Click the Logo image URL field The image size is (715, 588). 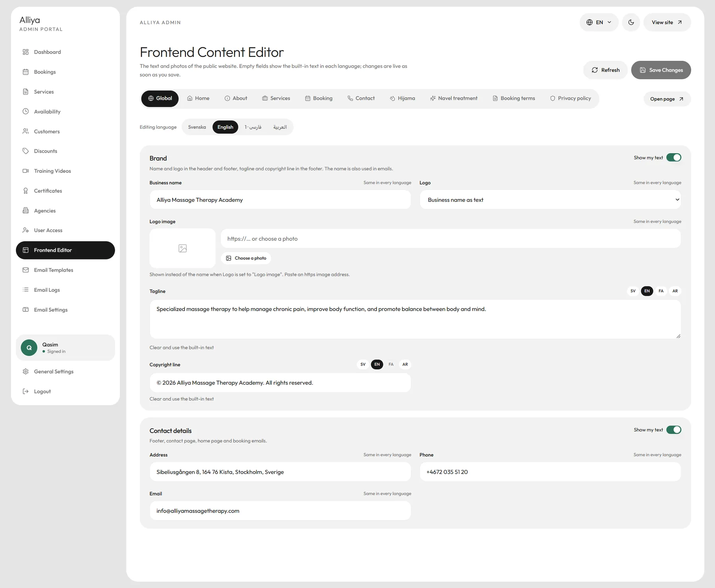tap(451, 239)
